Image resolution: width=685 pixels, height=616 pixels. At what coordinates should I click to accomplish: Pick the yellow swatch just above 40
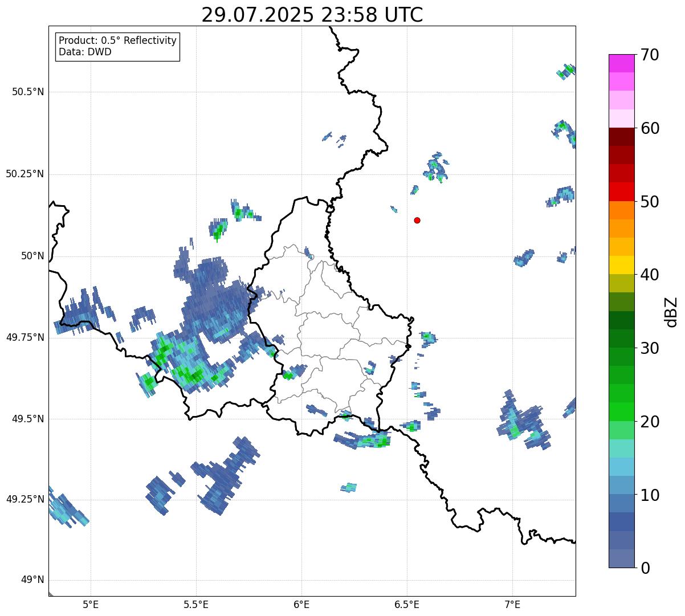tap(621, 265)
